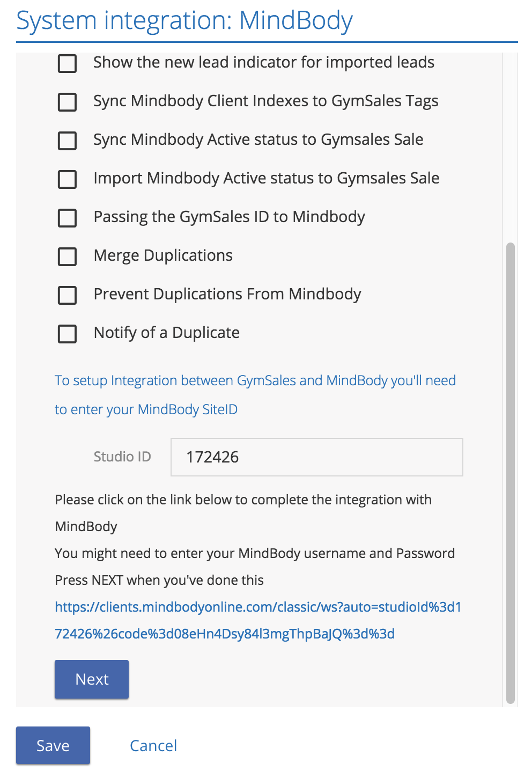Open the clients.mindbodyonline.com integration link

pos(257,620)
